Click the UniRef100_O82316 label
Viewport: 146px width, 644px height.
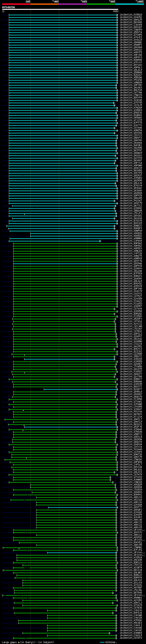[x=131, y=500]
